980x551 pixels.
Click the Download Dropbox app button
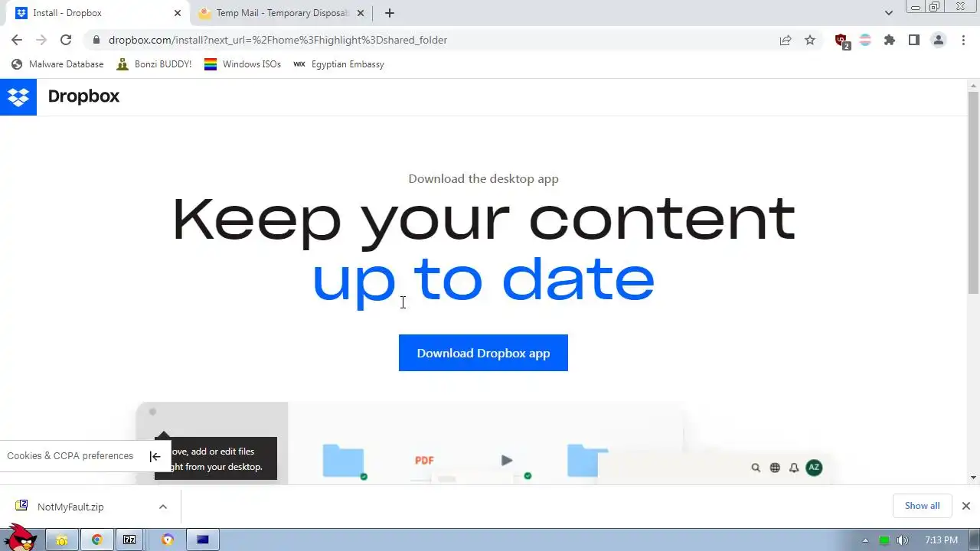pos(483,353)
